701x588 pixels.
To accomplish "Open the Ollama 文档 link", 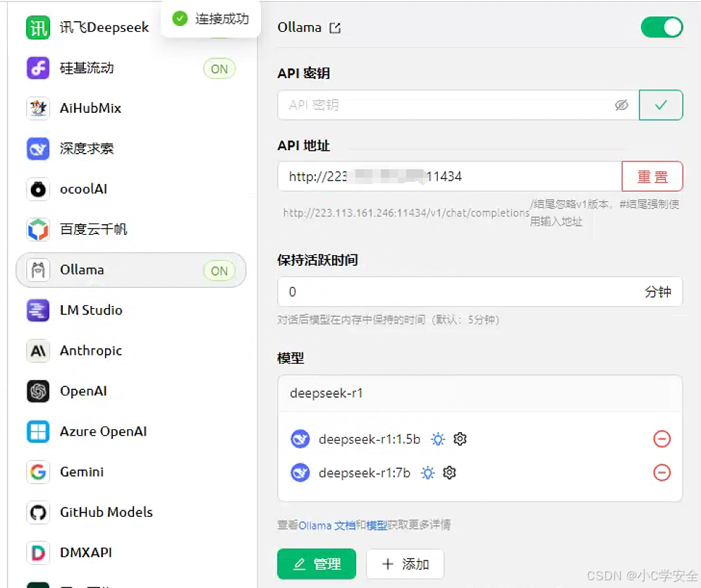I will (x=327, y=525).
